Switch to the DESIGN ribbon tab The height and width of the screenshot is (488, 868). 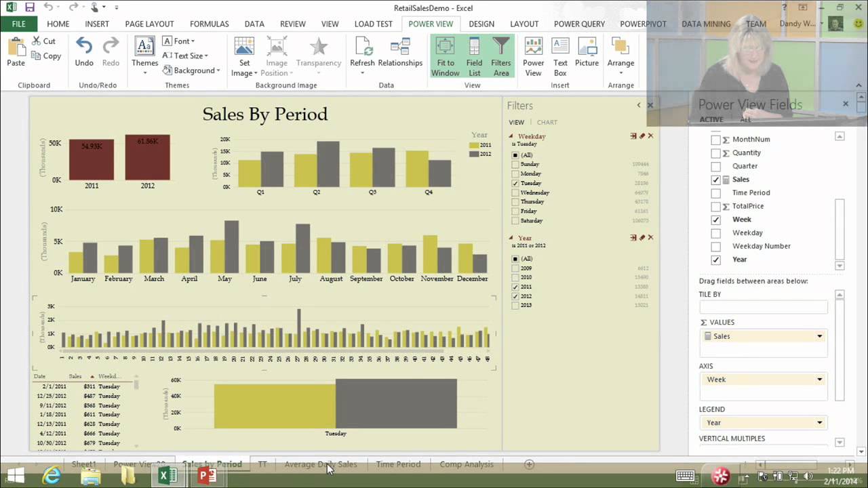point(481,24)
